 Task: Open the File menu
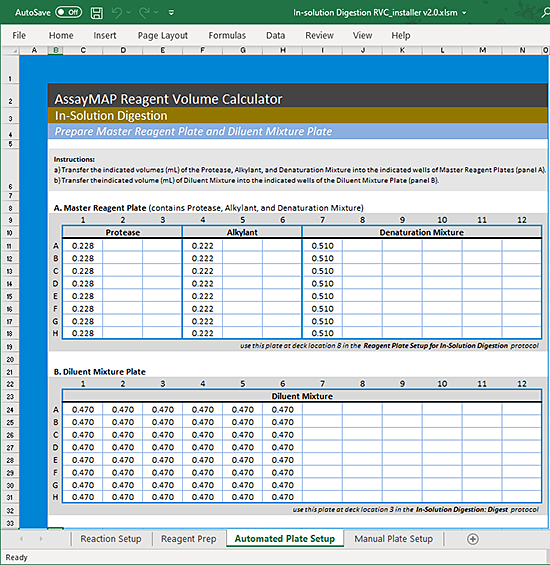click(x=19, y=35)
